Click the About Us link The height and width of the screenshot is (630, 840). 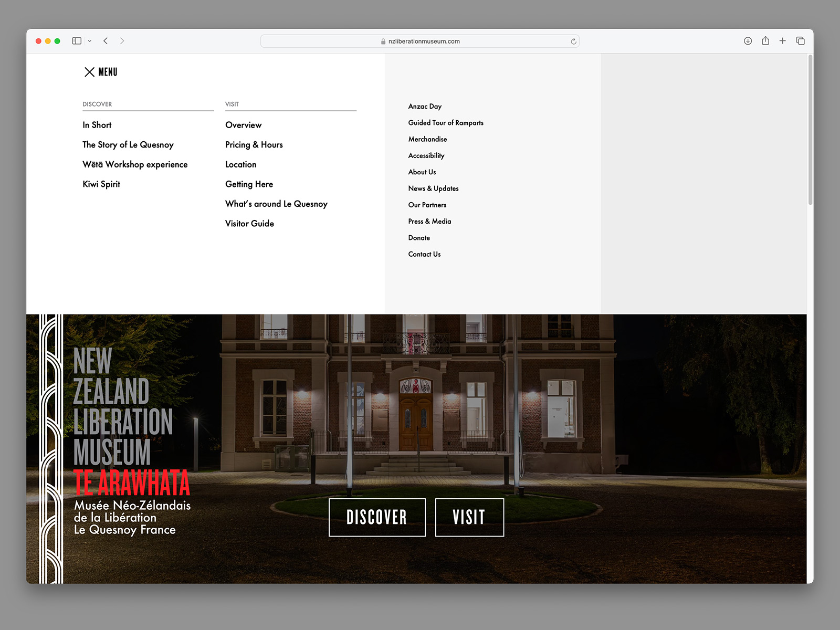[x=422, y=172]
